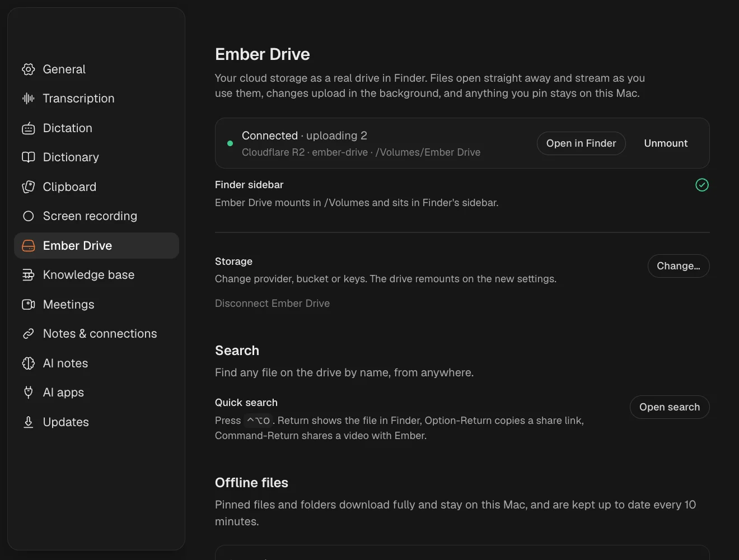Click the General gear icon
This screenshot has width=739, height=560.
[29, 69]
